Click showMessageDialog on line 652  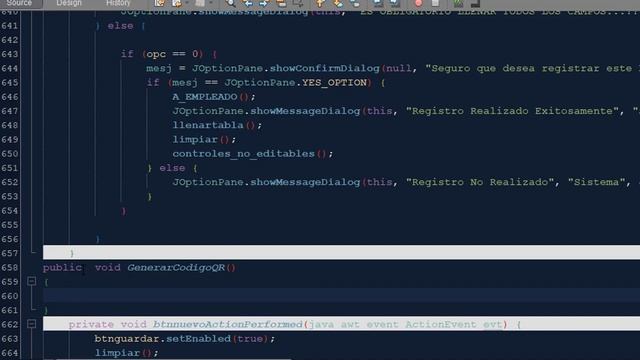click(305, 182)
